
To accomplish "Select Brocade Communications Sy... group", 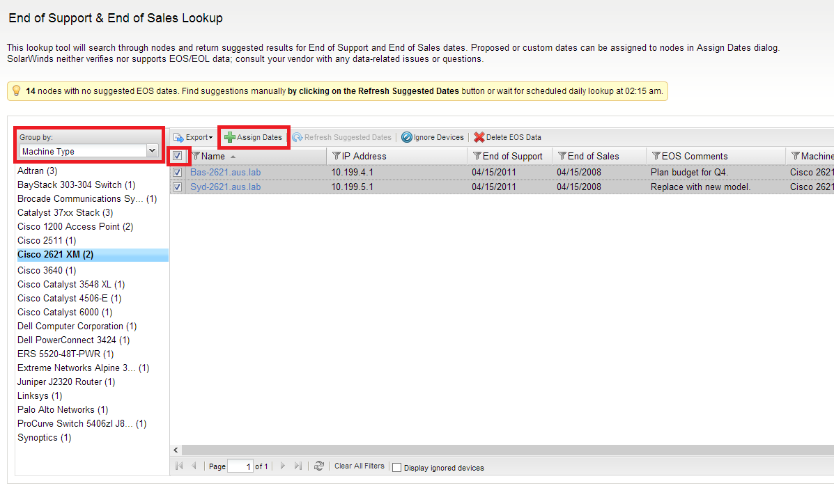I will 87,198.
